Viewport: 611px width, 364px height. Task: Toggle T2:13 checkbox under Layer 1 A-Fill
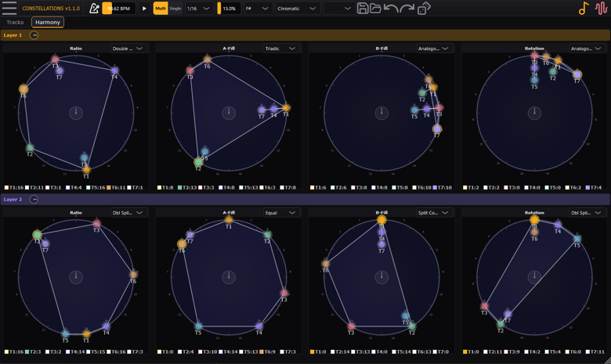180,188
